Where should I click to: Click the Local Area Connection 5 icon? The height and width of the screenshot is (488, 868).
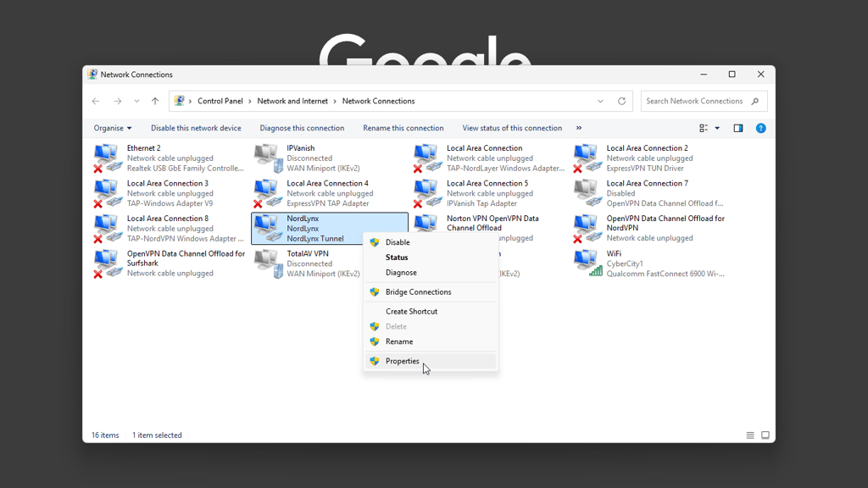(x=428, y=193)
